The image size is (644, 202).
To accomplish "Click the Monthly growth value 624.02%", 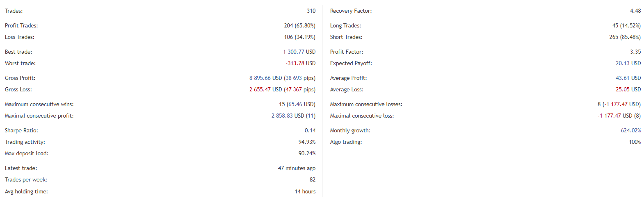I will point(630,131).
